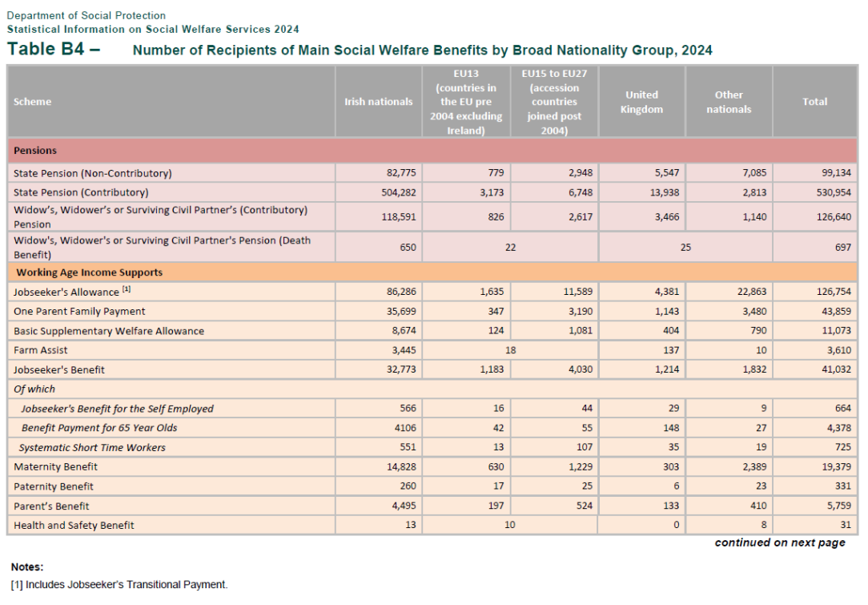
Task: Select the Widow's Contributory Pension total 126,640
Action: [x=833, y=216]
